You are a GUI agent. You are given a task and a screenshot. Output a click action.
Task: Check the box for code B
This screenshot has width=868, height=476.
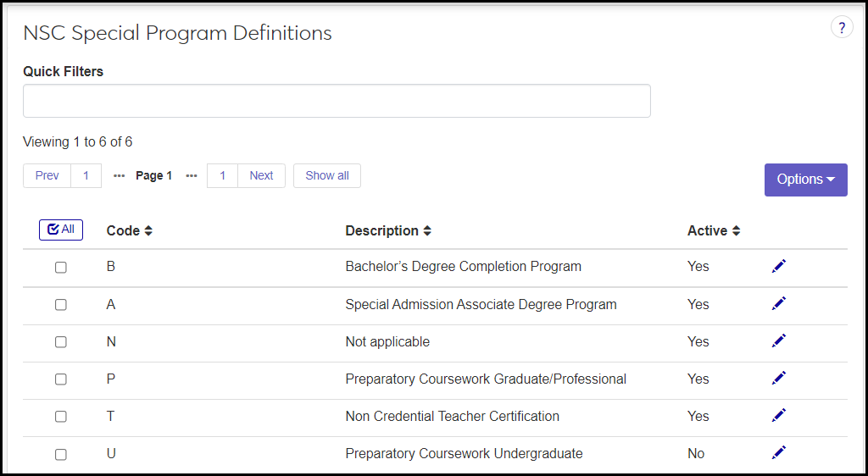pyautogui.click(x=61, y=268)
